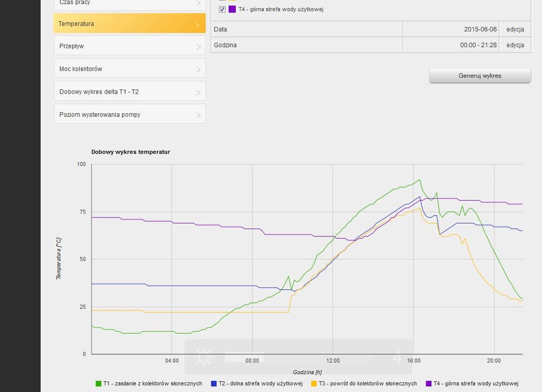
Task: Click the arrow chevron on Przepływ row
Action: click(x=198, y=47)
